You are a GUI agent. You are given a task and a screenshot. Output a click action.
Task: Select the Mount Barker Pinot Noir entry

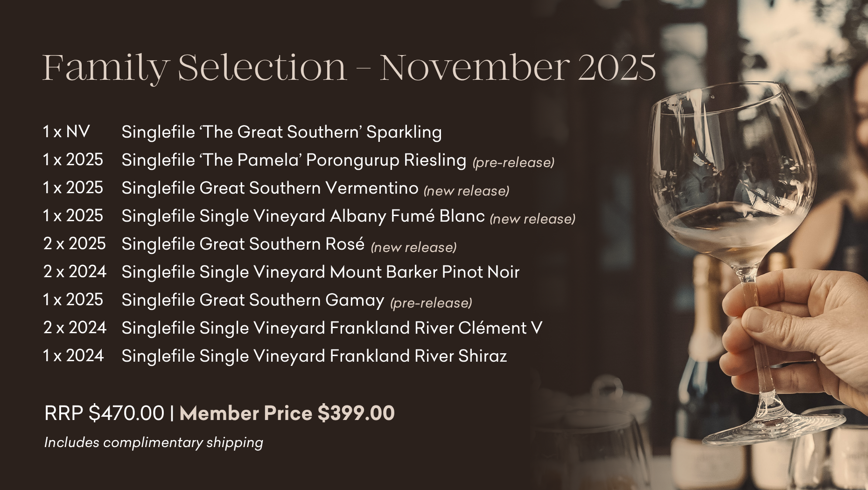tap(320, 272)
